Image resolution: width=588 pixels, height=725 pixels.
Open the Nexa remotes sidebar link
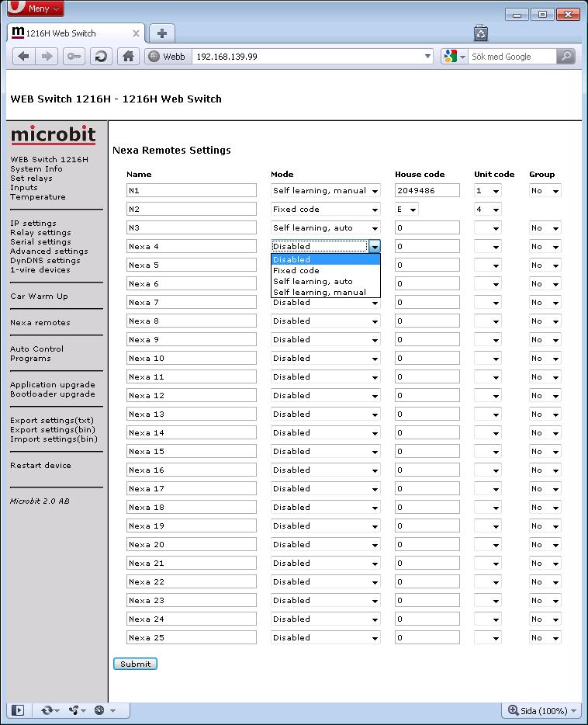(x=40, y=323)
